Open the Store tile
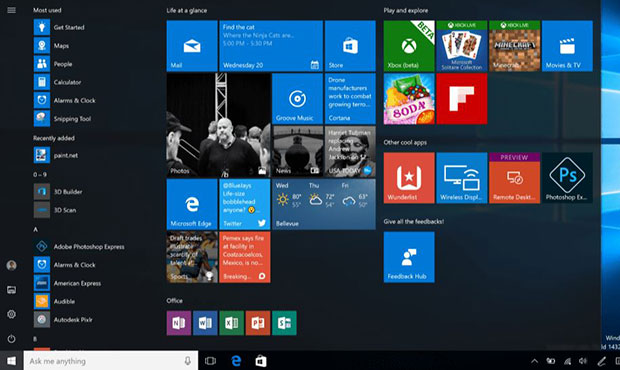The height and width of the screenshot is (370, 620). (350, 46)
